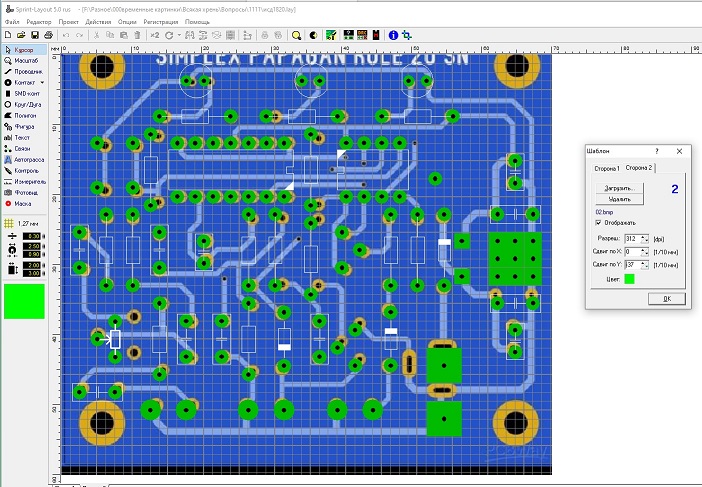Click the Разреш dpi spinner arrows
Screen dimensions: 702x487
pyautogui.click(x=646, y=239)
